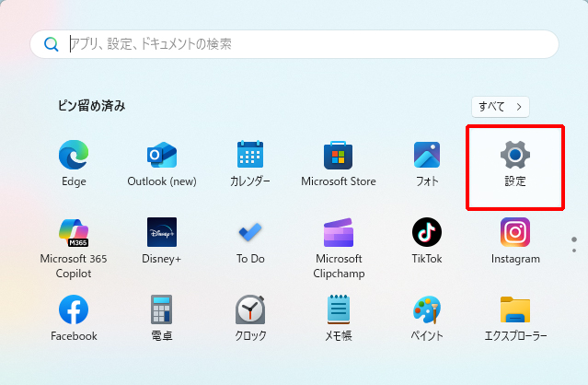This screenshot has width=588, height=385.
Task: Open Microsoft Store
Action: point(339,157)
